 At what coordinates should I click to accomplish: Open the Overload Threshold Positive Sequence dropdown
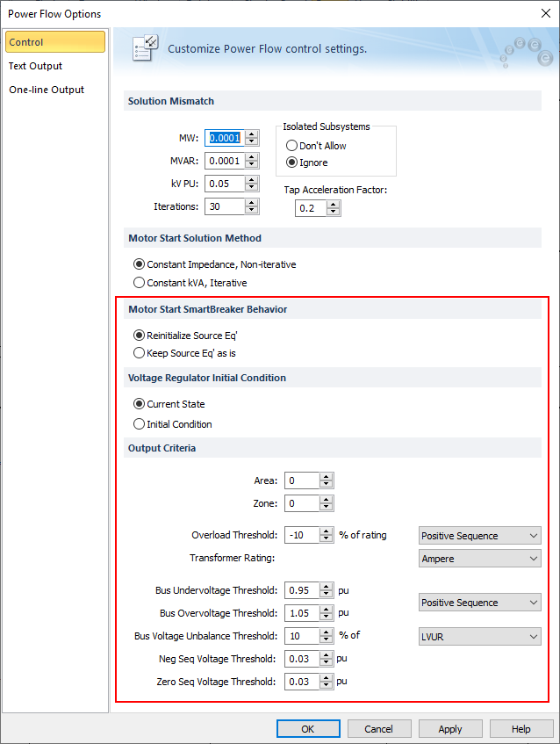click(480, 536)
